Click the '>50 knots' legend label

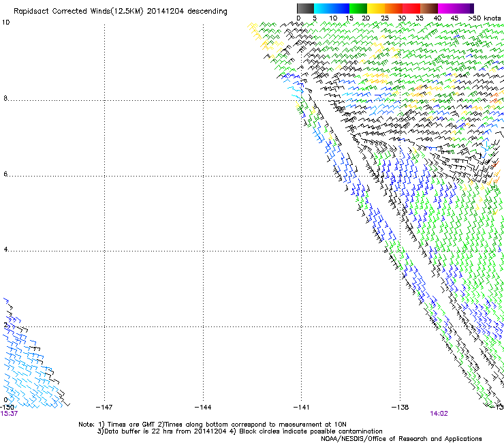484,18
